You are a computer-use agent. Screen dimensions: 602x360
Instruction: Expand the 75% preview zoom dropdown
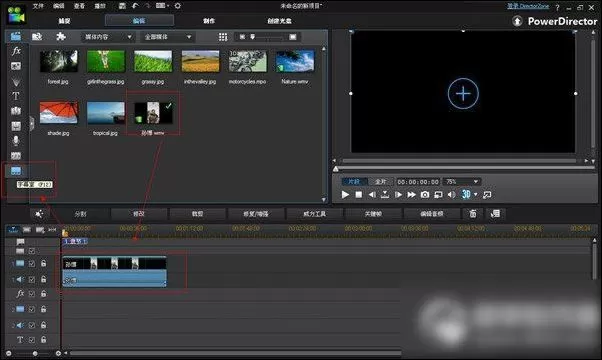click(x=461, y=182)
